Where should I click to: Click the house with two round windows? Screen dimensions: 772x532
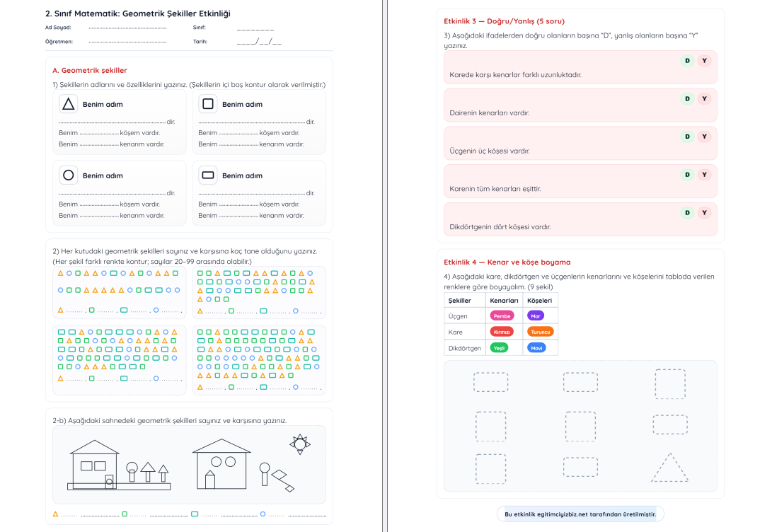tap(222, 463)
